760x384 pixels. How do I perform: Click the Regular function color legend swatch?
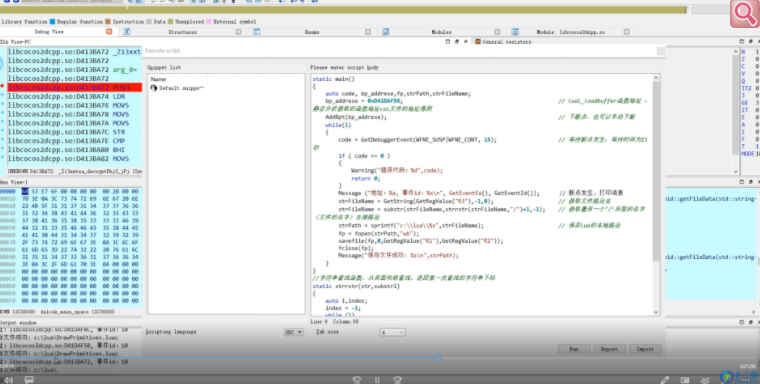pos(52,22)
